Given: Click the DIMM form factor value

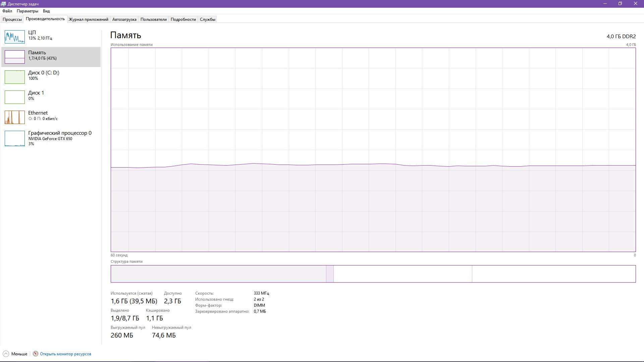Looking at the screenshot, I should coord(259,305).
